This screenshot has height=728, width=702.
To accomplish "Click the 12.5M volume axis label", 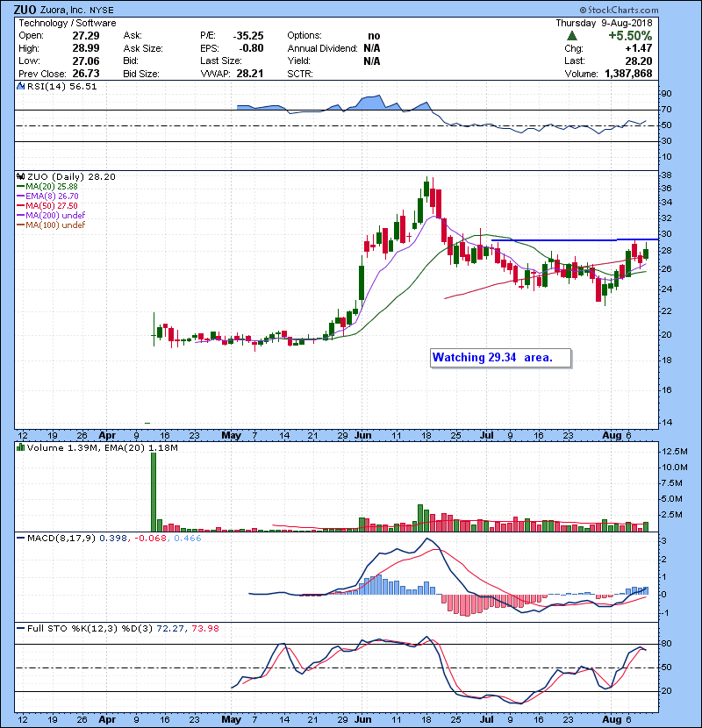I will click(x=675, y=452).
